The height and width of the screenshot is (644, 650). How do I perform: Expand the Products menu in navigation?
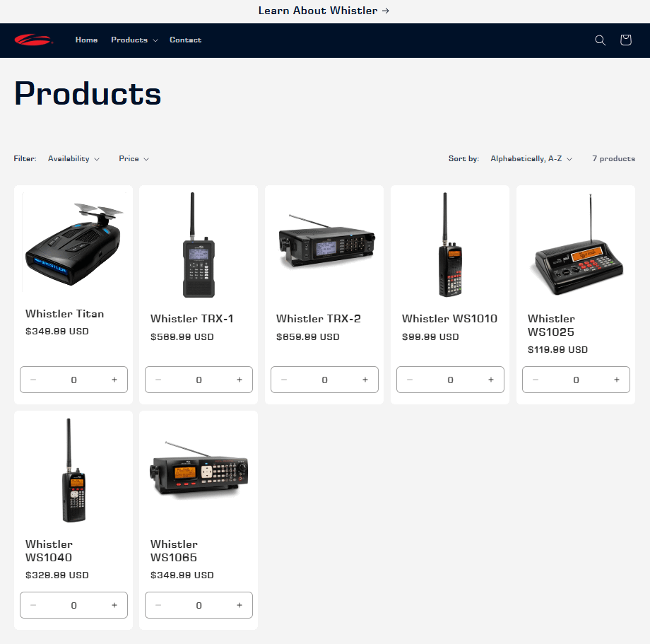(134, 40)
